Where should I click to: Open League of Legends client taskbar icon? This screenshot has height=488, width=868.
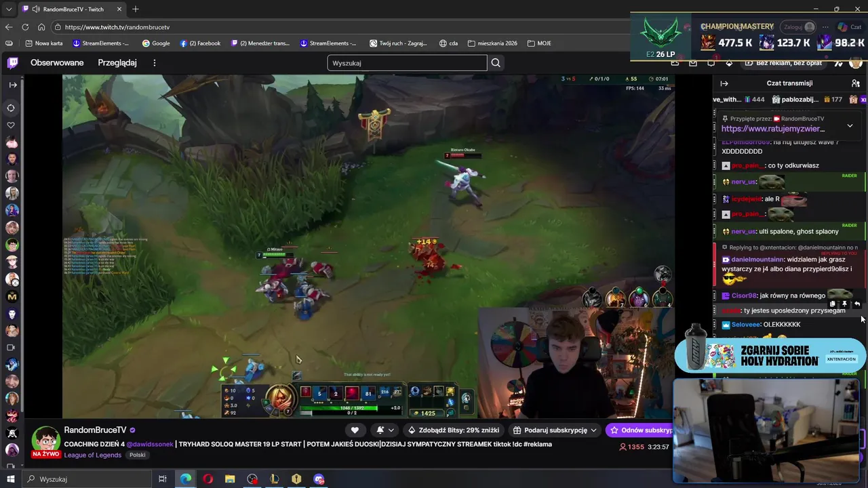(274, 479)
